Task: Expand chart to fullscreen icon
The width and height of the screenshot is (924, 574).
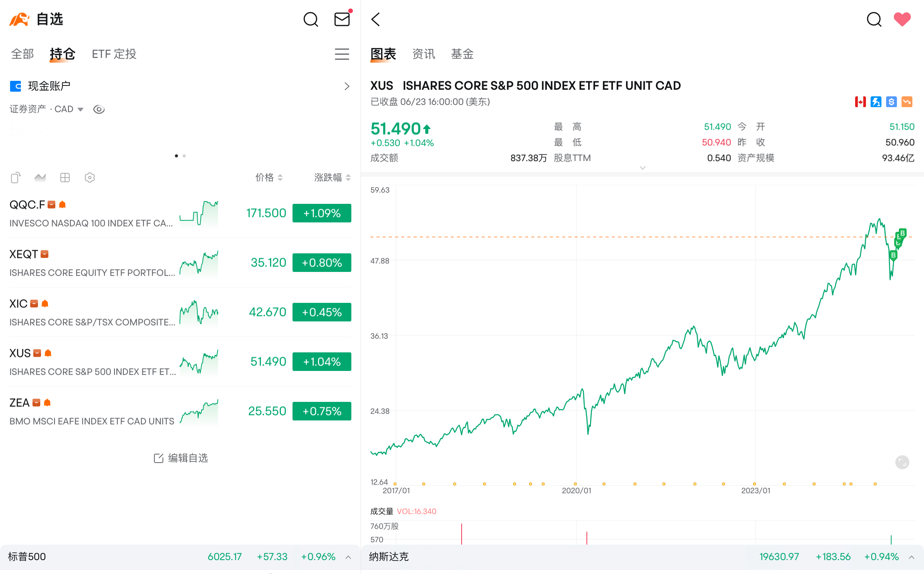Action: (x=902, y=462)
